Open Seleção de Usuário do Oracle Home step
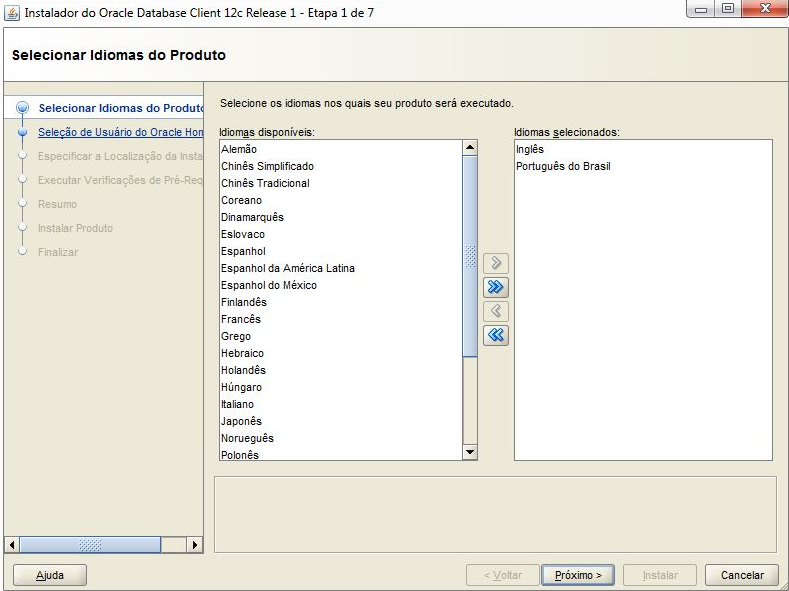The width and height of the screenshot is (789, 591). (121, 132)
